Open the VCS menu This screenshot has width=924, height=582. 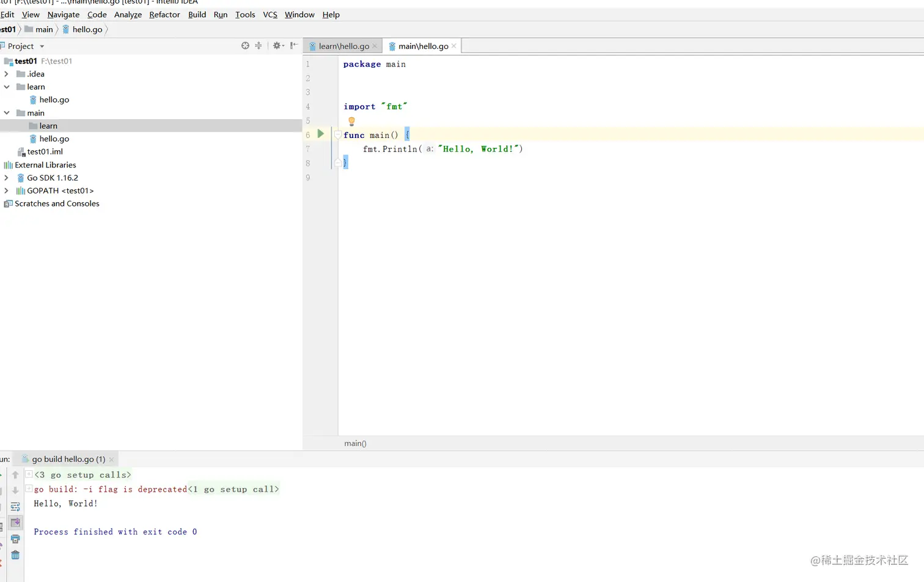click(270, 15)
